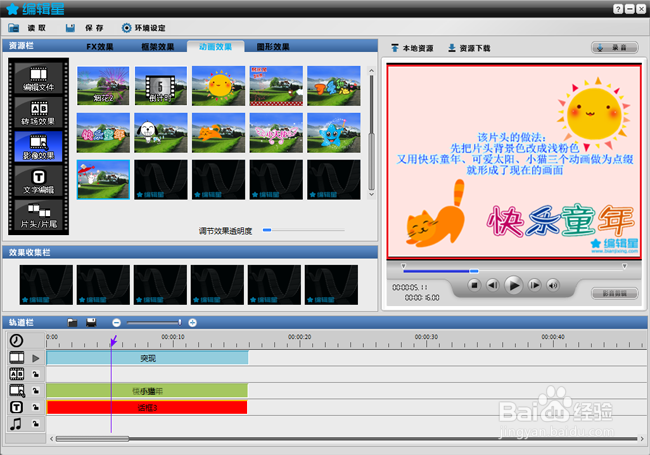
Task: Zoom out timeline with minus button
Action: pyautogui.click(x=116, y=322)
